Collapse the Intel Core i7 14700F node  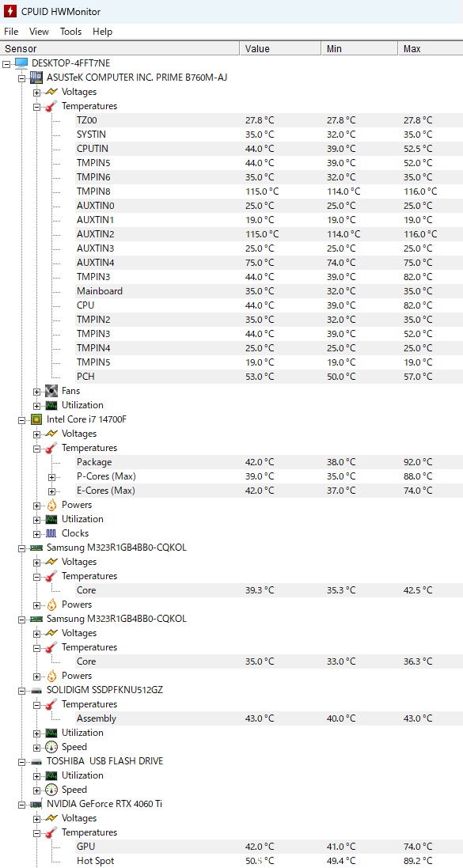pos(21,419)
